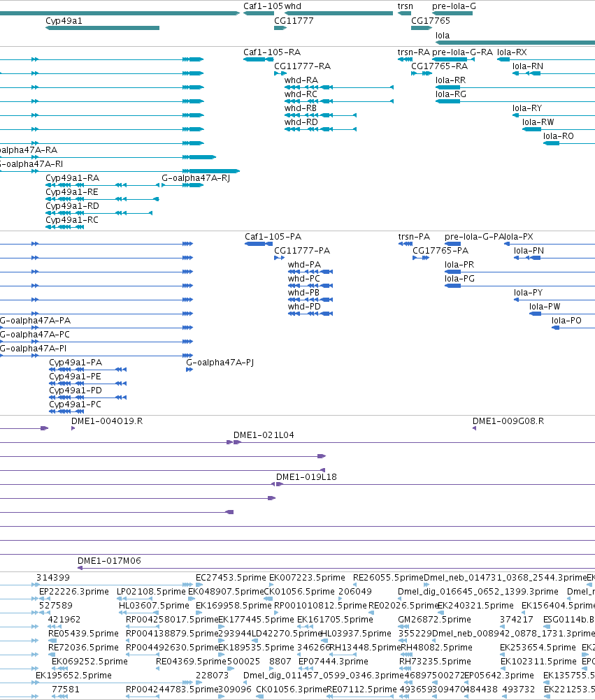
Task: Select protein whd-PA
Action: [310, 272]
